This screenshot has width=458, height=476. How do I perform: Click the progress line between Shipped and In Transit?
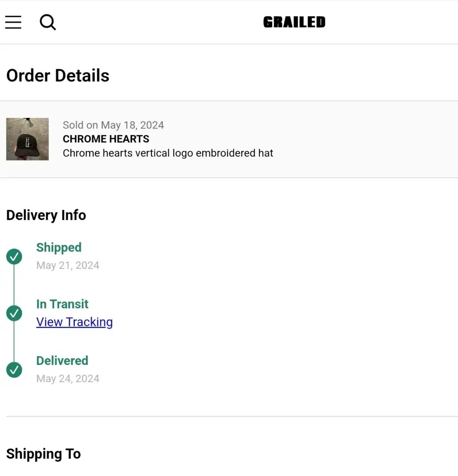point(14,285)
